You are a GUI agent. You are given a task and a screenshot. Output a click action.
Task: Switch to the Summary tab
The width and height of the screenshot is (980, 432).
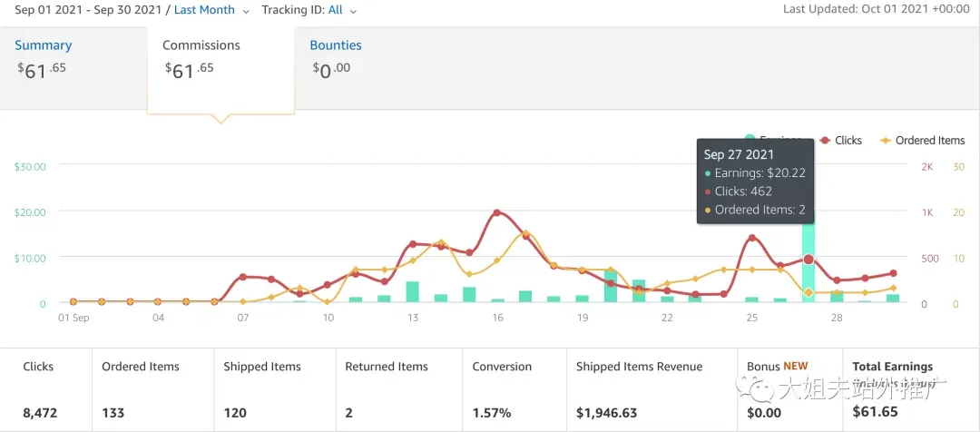click(x=44, y=45)
